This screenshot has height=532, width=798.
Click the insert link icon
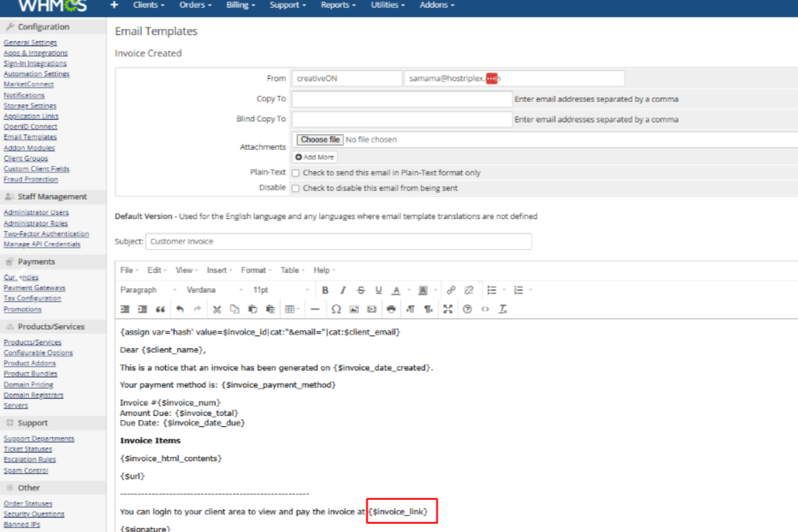tap(451, 290)
